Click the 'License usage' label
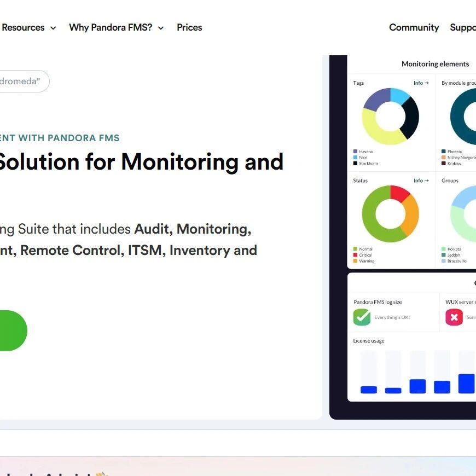 369,341
